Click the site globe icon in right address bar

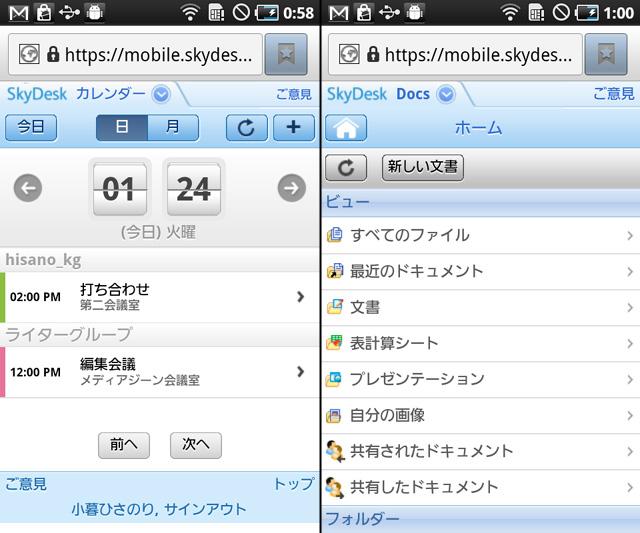tap(349, 54)
